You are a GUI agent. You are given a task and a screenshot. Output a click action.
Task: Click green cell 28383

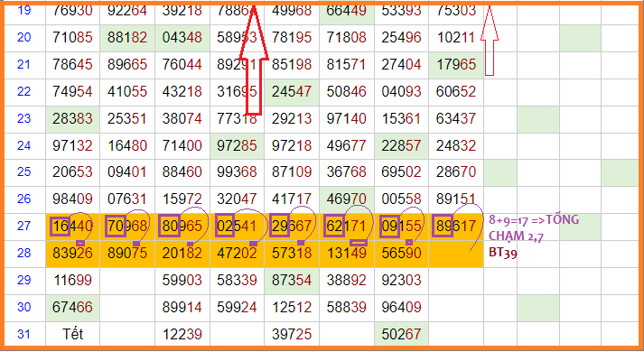[x=72, y=119]
